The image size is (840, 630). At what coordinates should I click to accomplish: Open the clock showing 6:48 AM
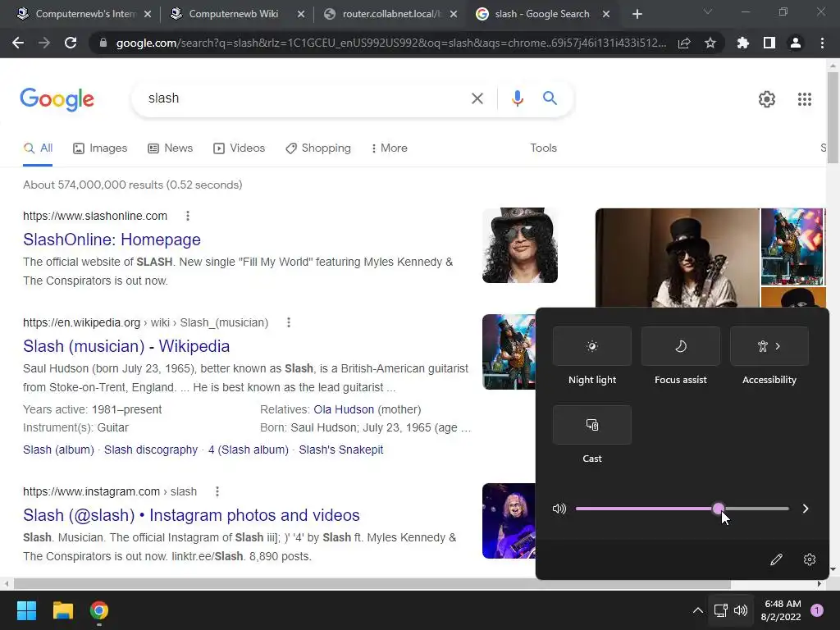(x=782, y=610)
